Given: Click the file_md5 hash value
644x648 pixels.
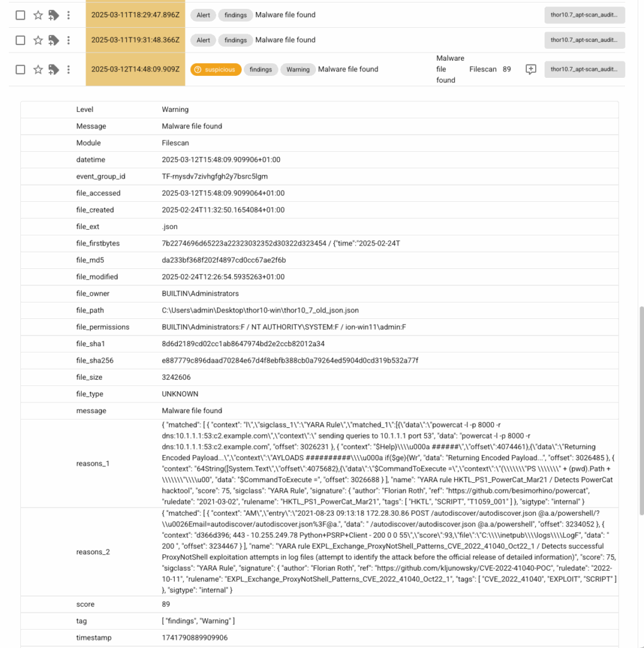Looking at the screenshot, I should 224,260.
